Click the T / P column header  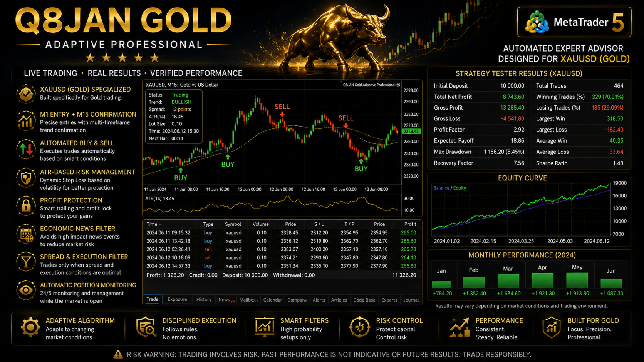coord(349,224)
